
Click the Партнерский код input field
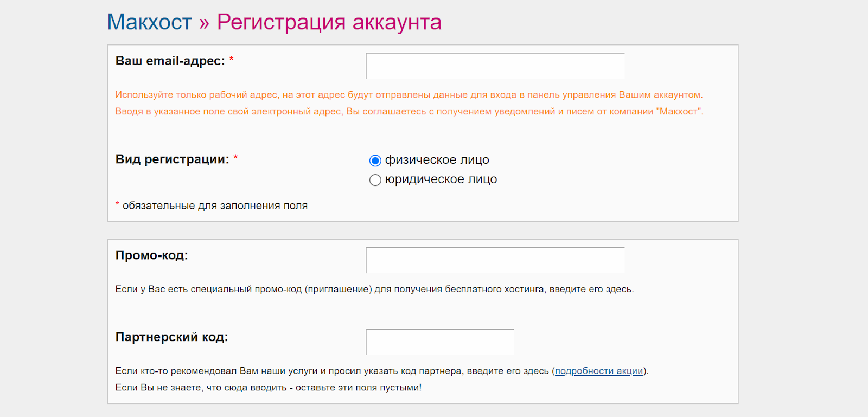click(440, 342)
